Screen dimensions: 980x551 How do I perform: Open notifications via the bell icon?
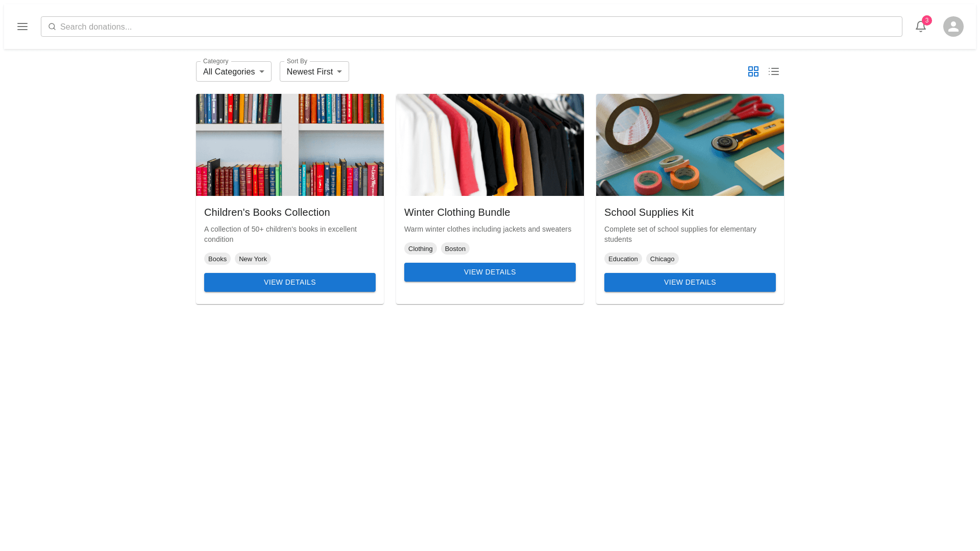pos(921,27)
